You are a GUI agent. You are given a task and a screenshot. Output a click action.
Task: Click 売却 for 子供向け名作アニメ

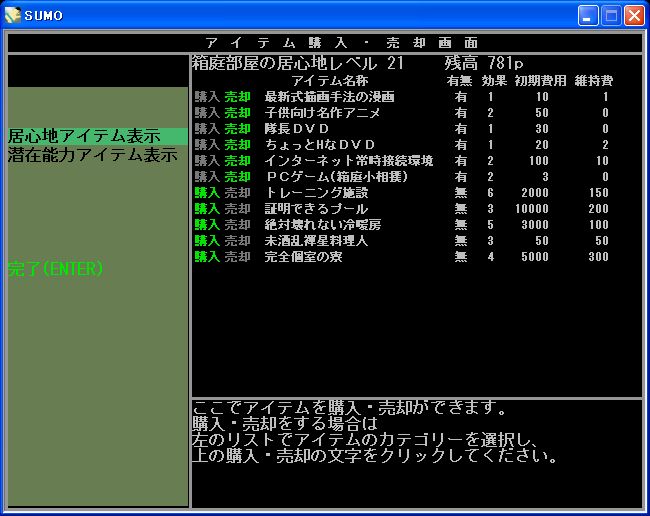click(x=237, y=113)
